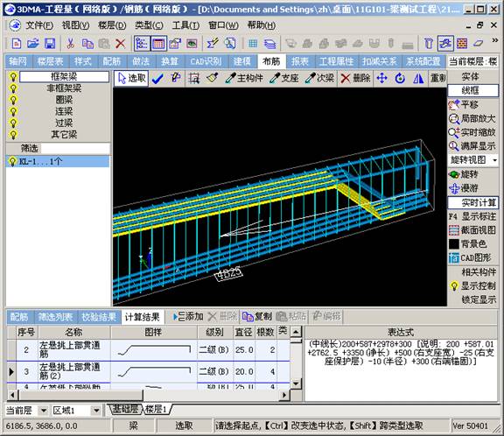Open the 当前层 dropdown arrow

tap(44, 411)
